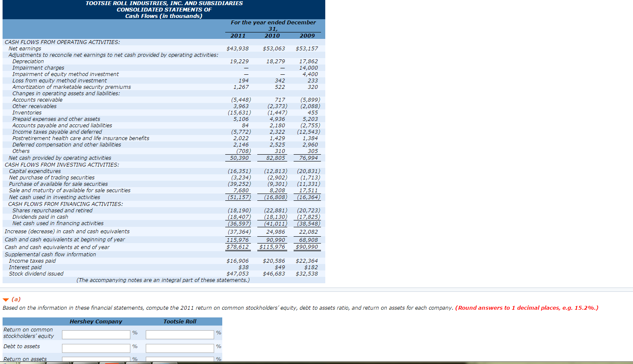
Task: Focus the Hershey Company debt to assets field
Action: pos(96,348)
